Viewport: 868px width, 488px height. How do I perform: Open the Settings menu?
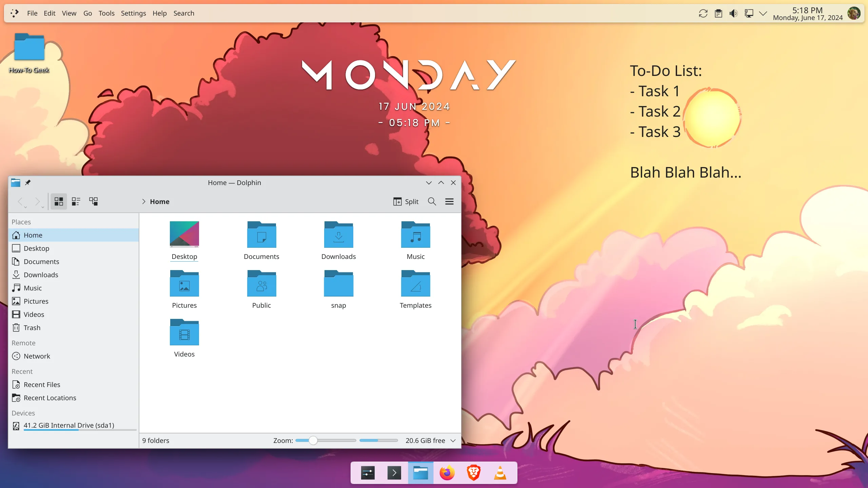tap(133, 13)
